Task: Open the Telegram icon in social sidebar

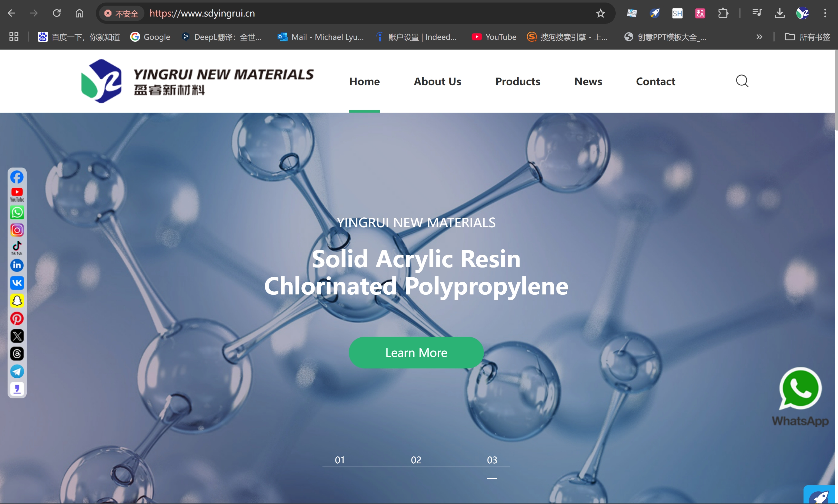Action: [17, 371]
